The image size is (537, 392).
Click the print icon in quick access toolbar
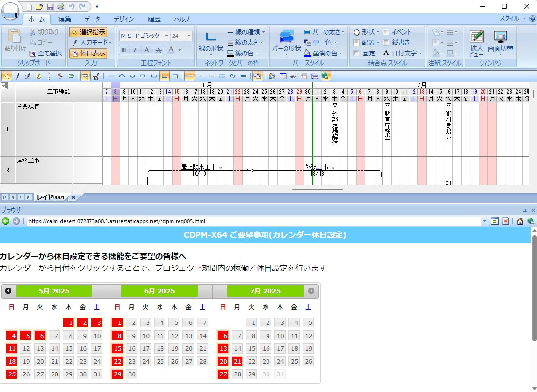coord(61,6)
